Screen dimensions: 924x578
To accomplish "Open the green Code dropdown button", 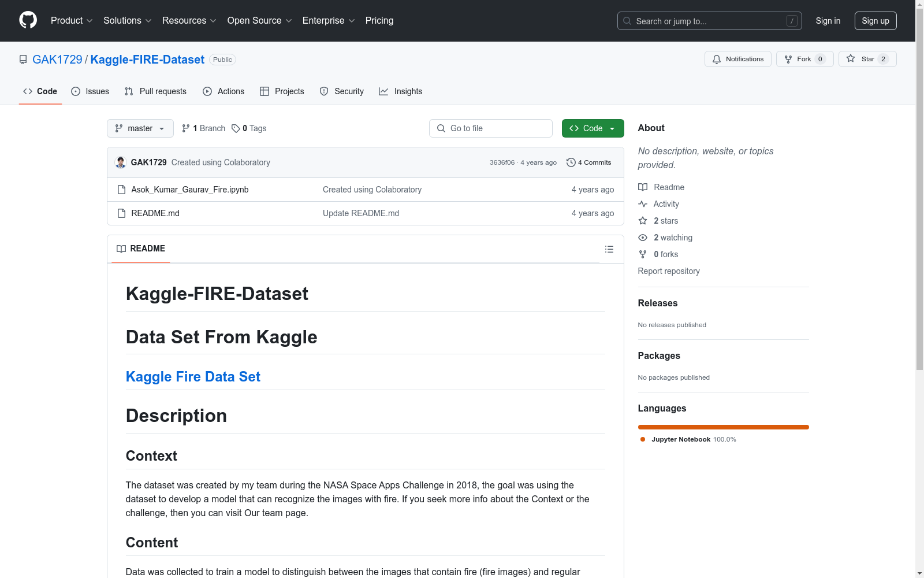I will point(593,128).
